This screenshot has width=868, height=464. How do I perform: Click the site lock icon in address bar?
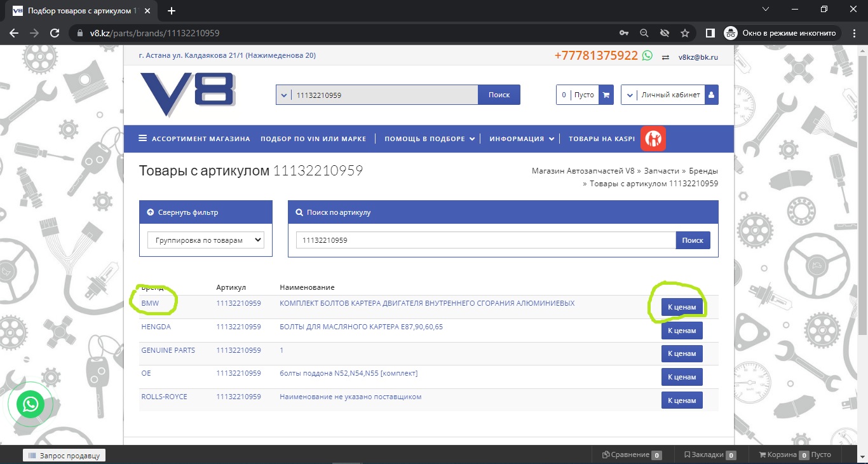79,33
